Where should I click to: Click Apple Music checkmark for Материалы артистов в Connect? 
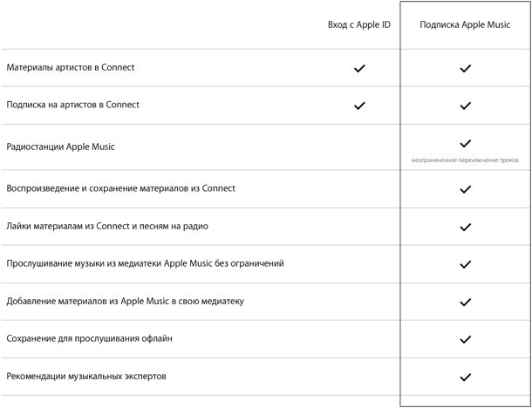pyautogui.click(x=465, y=68)
